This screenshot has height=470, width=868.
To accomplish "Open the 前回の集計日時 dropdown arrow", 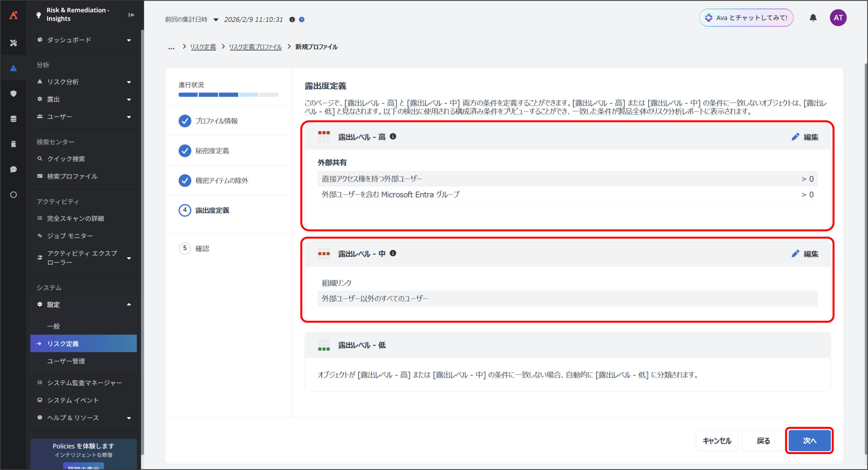I will tap(216, 20).
